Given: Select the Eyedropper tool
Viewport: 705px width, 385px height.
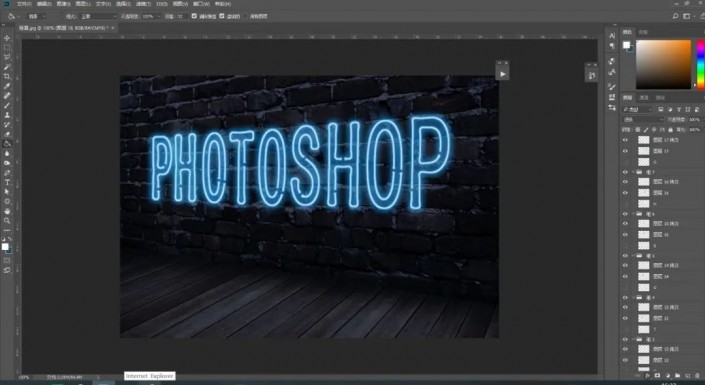Looking at the screenshot, I should pos(7,86).
